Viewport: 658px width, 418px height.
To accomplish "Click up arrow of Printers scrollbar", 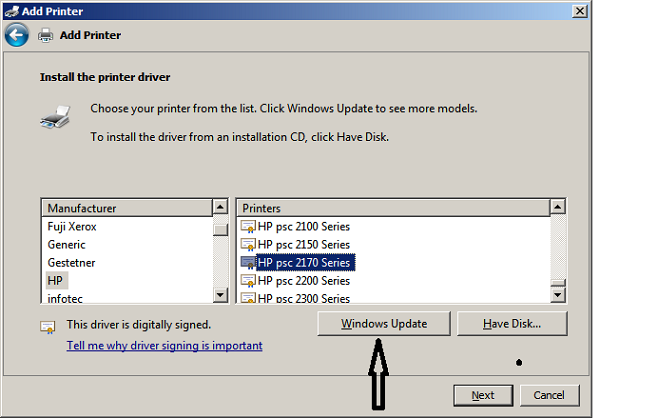I will click(558, 206).
